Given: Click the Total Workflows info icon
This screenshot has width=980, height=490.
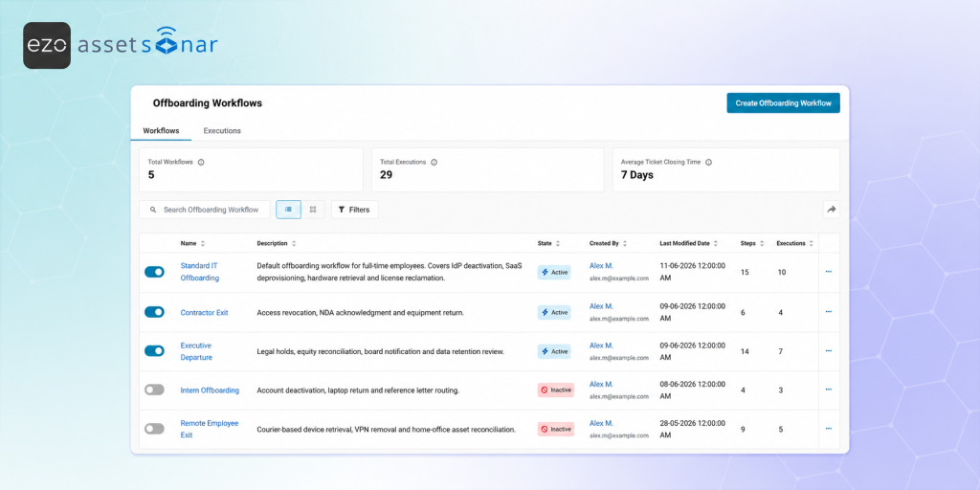Looking at the screenshot, I should pyautogui.click(x=201, y=162).
